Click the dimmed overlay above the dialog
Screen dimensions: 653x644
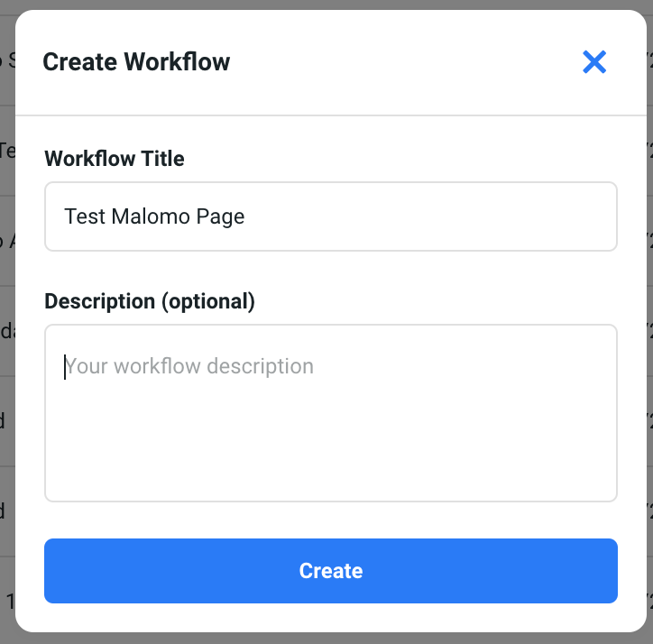[x=326, y=5]
